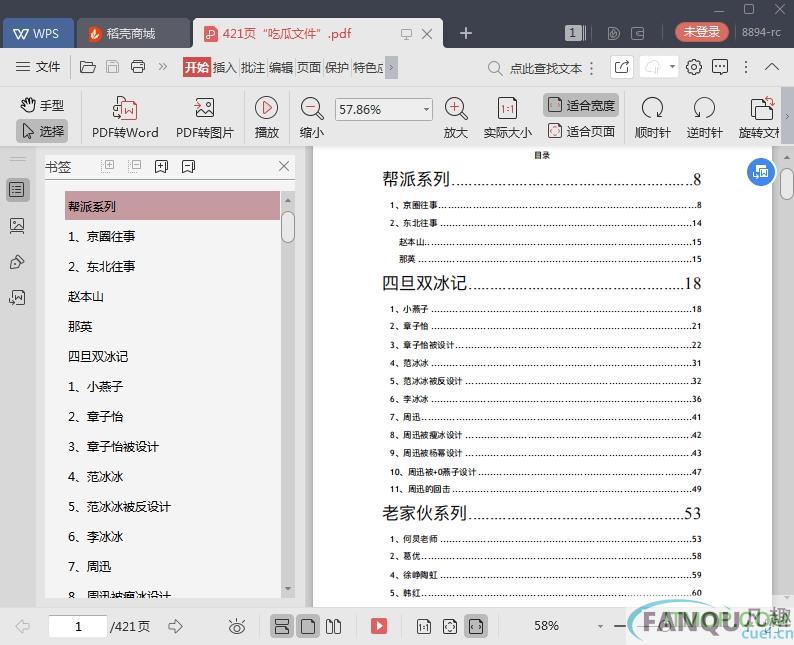Expand the hidden ribbon tabs arrow
The width and height of the screenshot is (794, 645).
[391, 67]
